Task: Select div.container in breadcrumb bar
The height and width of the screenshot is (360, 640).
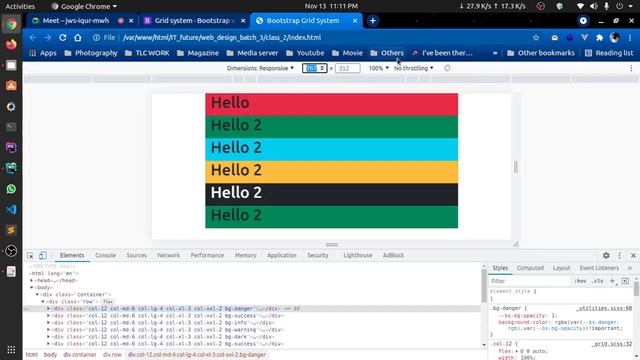Action: tap(80, 355)
